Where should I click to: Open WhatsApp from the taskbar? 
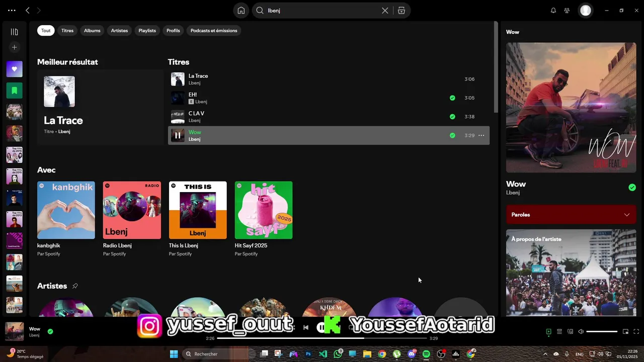pos(338,354)
